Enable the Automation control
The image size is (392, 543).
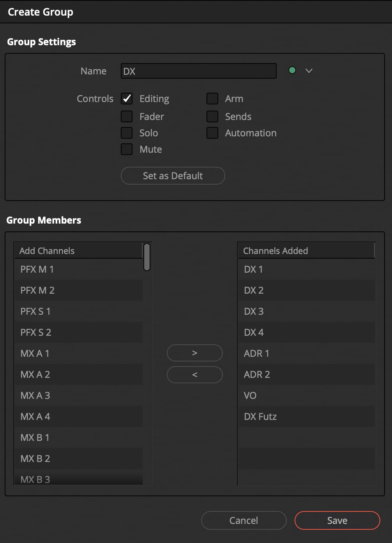pyautogui.click(x=212, y=132)
